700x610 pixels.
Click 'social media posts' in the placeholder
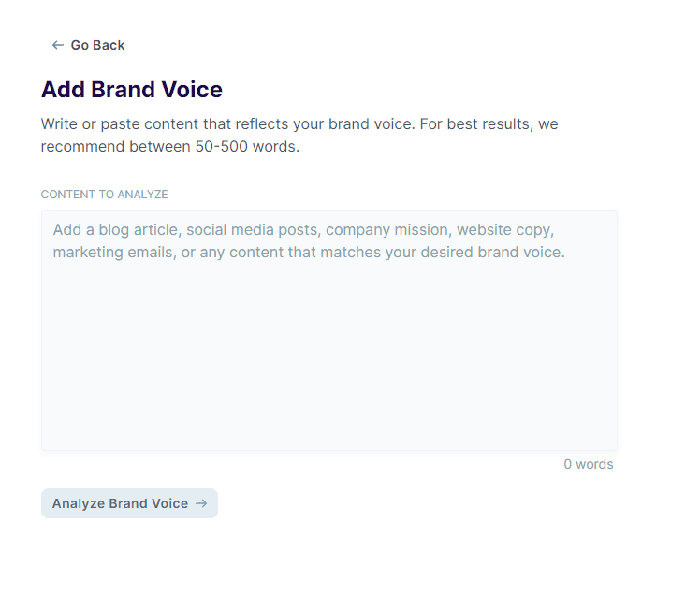[252, 229]
